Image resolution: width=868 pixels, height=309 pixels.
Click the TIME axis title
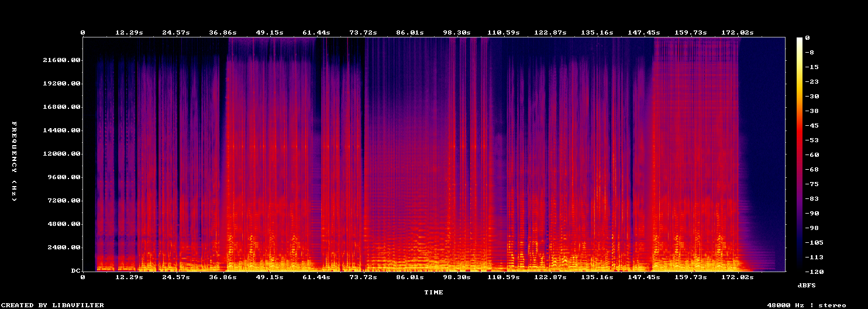coord(433,292)
